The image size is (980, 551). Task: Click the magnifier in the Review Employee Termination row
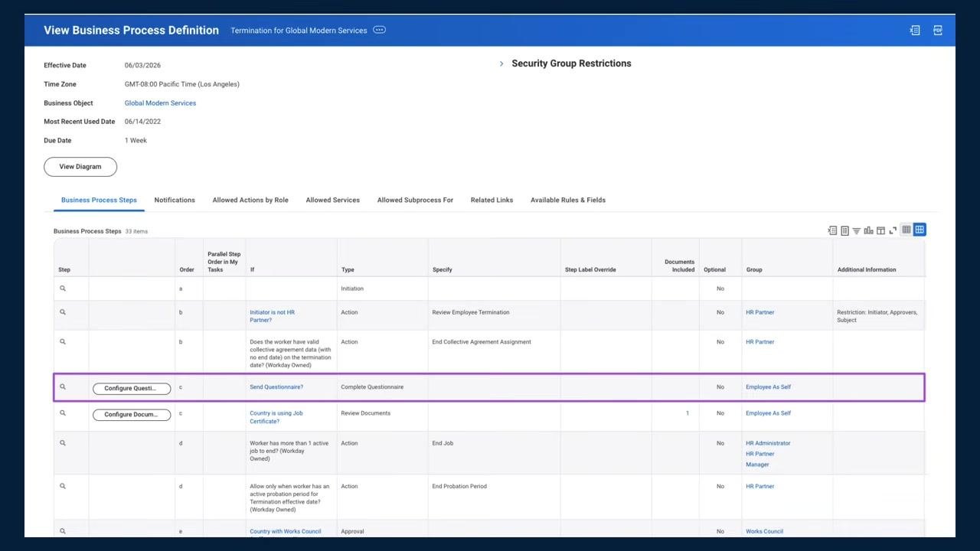[x=63, y=312]
